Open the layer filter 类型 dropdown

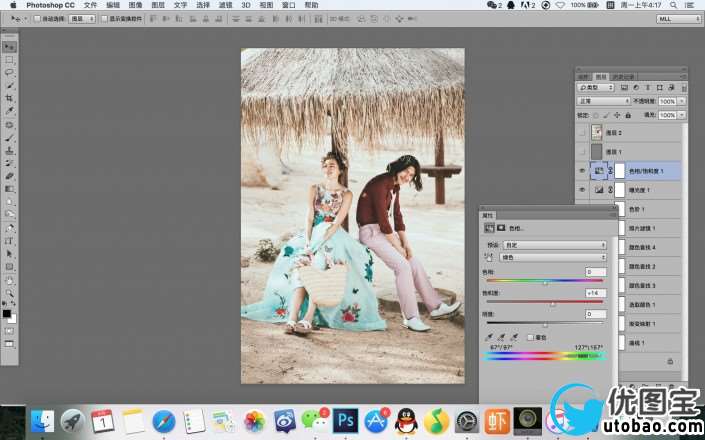pyautogui.click(x=596, y=88)
